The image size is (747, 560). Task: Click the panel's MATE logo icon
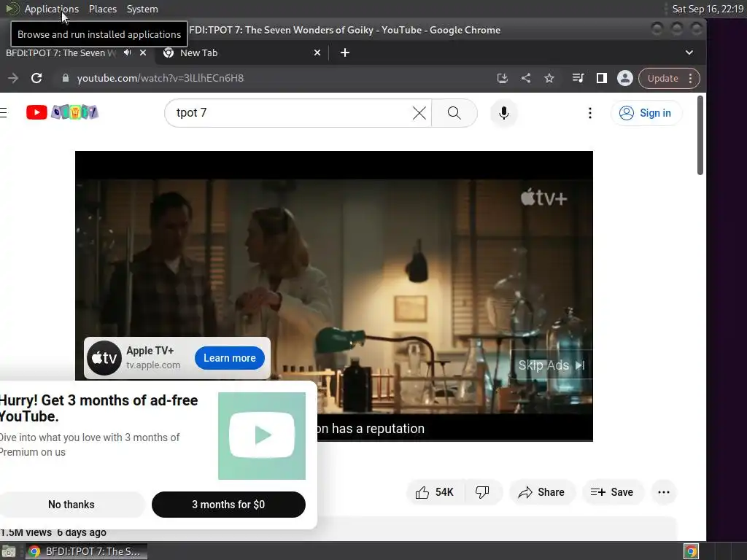pos(12,9)
